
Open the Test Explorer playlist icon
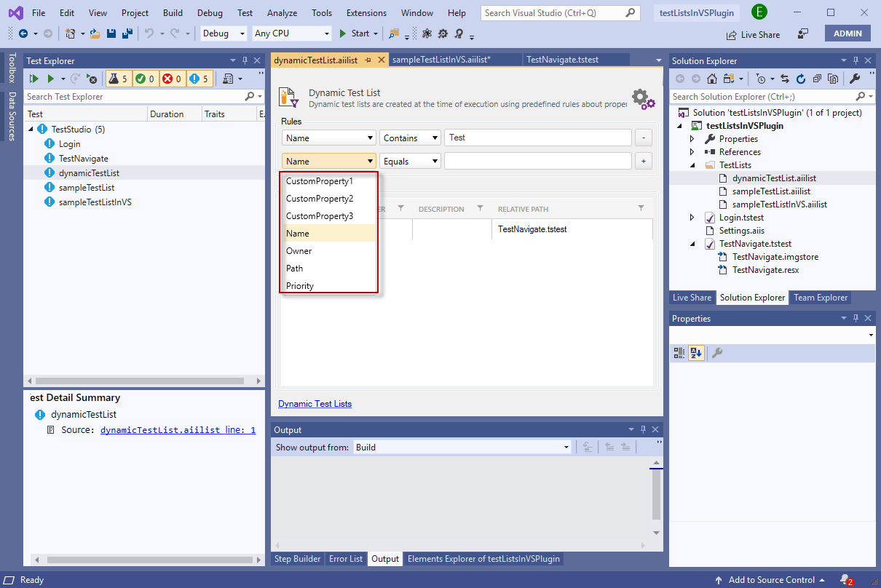click(228, 79)
